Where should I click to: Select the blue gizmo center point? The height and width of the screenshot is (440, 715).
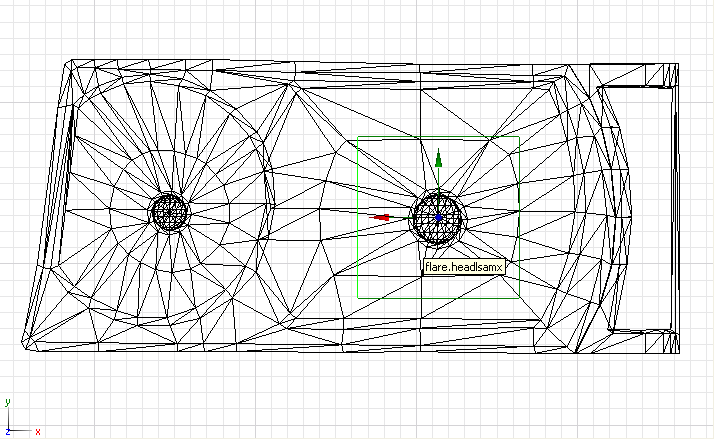pyautogui.click(x=438, y=217)
